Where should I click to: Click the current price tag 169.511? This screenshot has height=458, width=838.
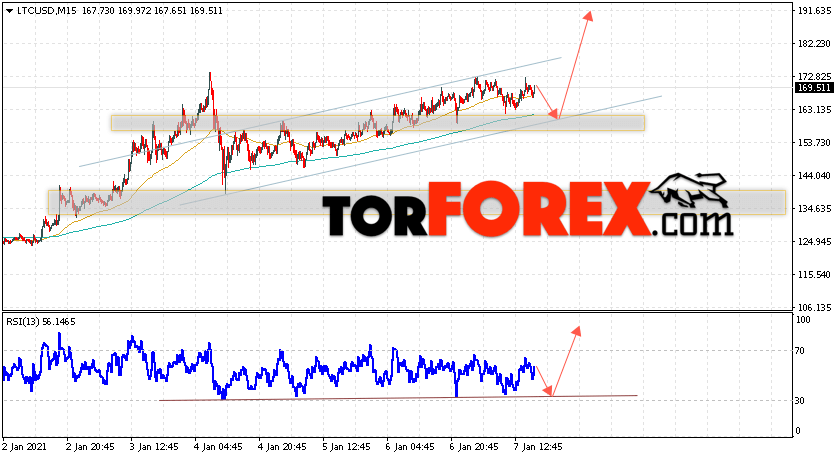[x=814, y=88]
